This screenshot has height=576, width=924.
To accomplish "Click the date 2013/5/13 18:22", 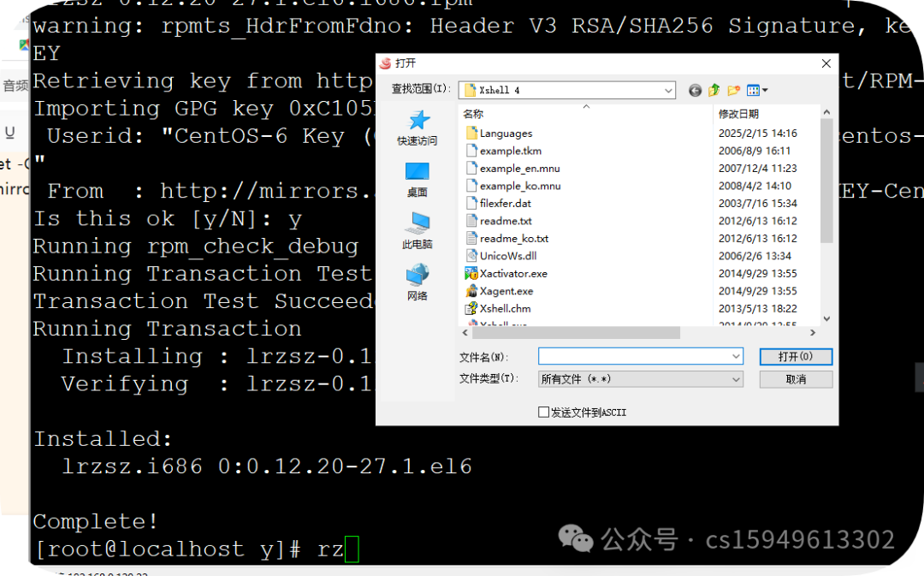I will pyautogui.click(x=758, y=308).
